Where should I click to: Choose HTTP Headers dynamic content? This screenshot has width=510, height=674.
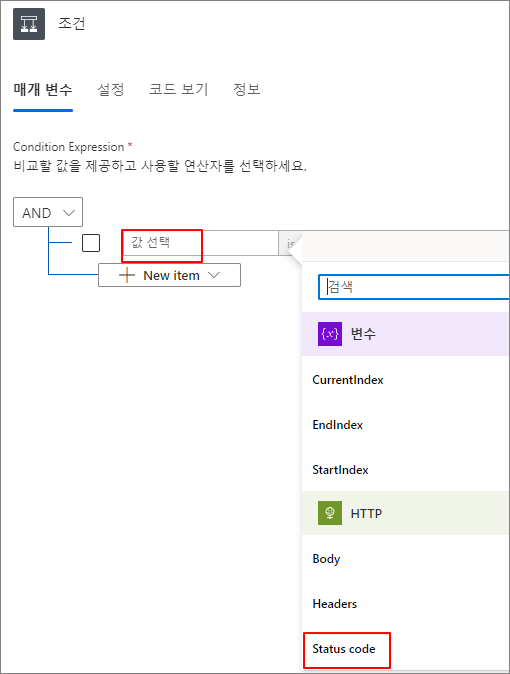click(x=335, y=604)
